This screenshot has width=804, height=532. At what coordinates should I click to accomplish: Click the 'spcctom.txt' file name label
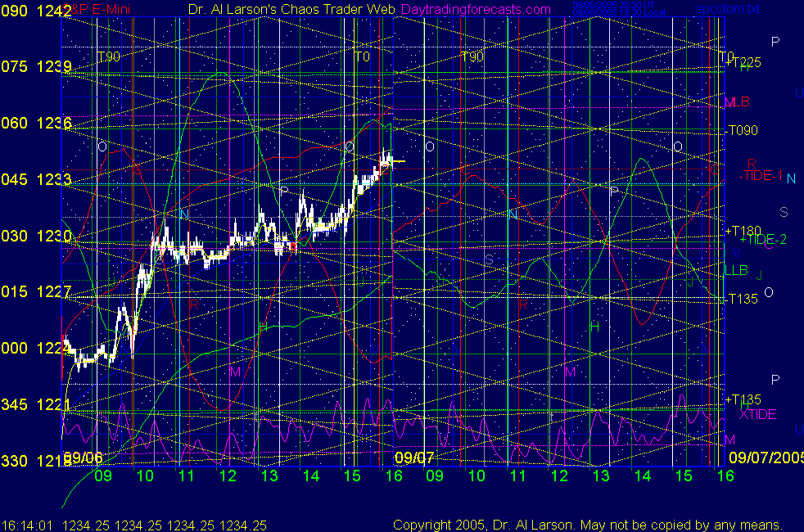[728, 9]
